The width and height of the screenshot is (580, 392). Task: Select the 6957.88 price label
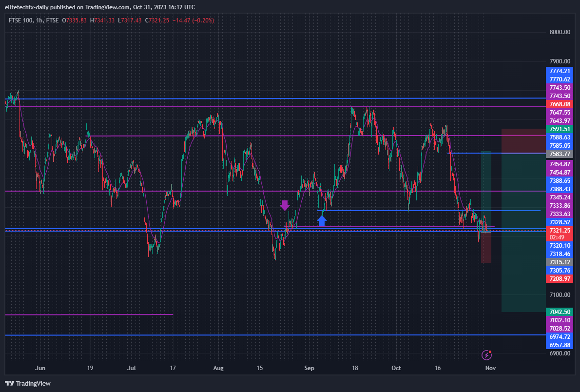560,345
